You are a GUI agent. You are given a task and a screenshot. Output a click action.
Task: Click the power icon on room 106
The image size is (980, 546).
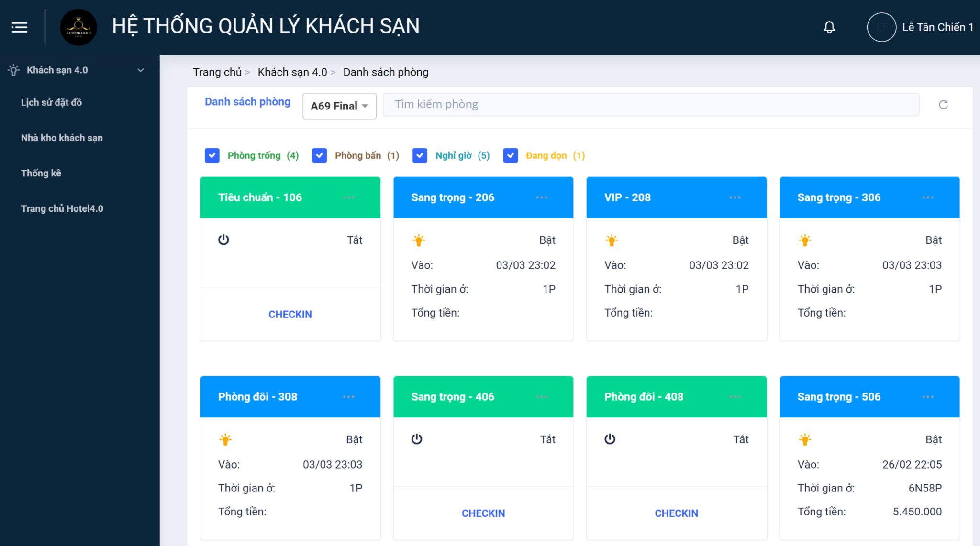pos(223,240)
